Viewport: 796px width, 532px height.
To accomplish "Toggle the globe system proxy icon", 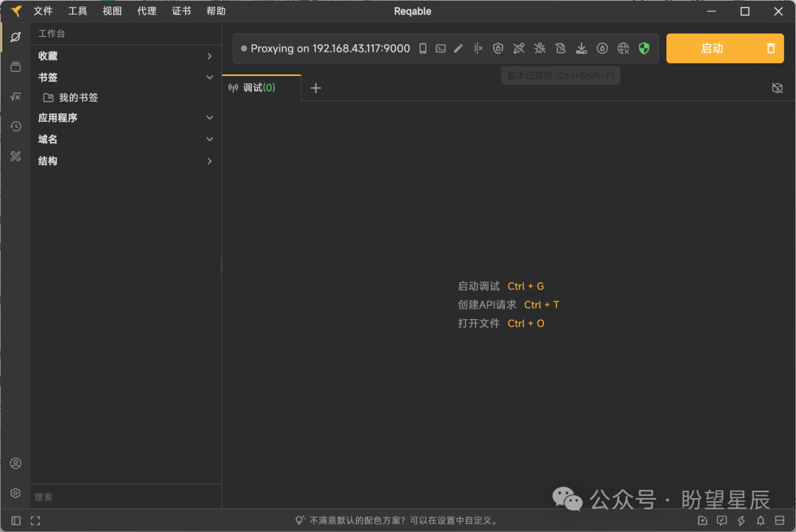I will pyautogui.click(x=623, y=48).
